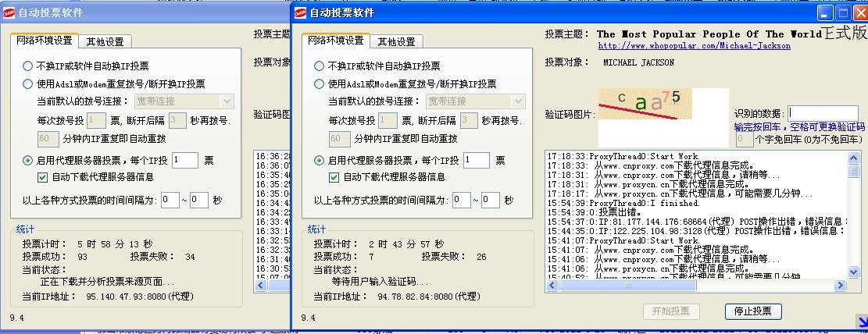The height and width of the screenshot is (334, 868).
Task: Click the app icon in the left window's title bar
Action: (x=9, y=12)
